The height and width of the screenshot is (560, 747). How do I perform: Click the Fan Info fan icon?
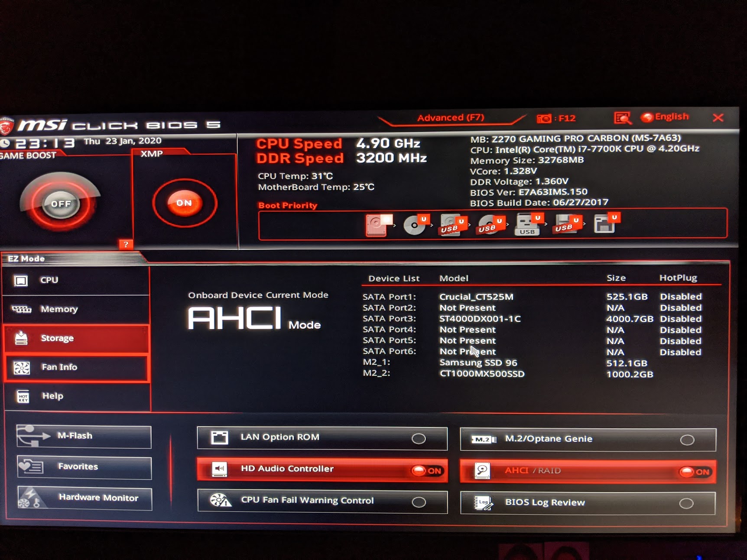coord(22,368)
